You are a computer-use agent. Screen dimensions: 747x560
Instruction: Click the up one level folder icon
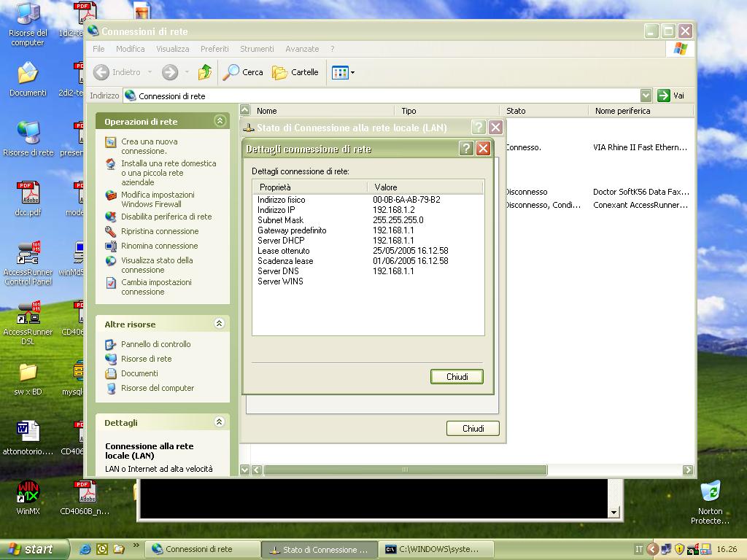(x=205, y=72)
